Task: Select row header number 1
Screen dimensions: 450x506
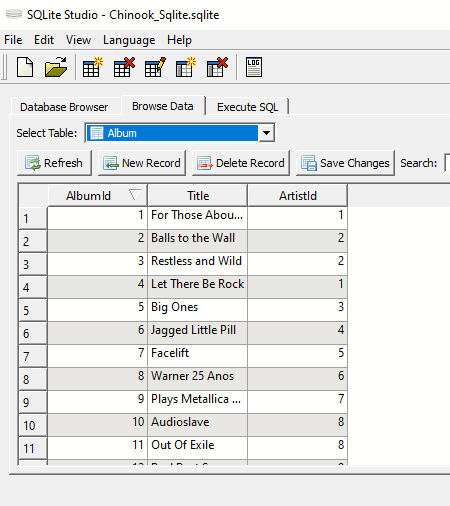Action: point(33,218)
